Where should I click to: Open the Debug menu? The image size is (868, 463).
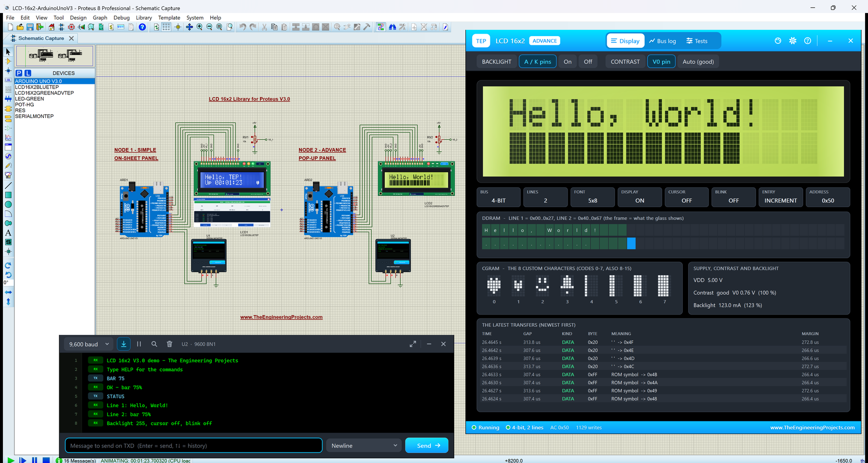(x=122, y=18)
